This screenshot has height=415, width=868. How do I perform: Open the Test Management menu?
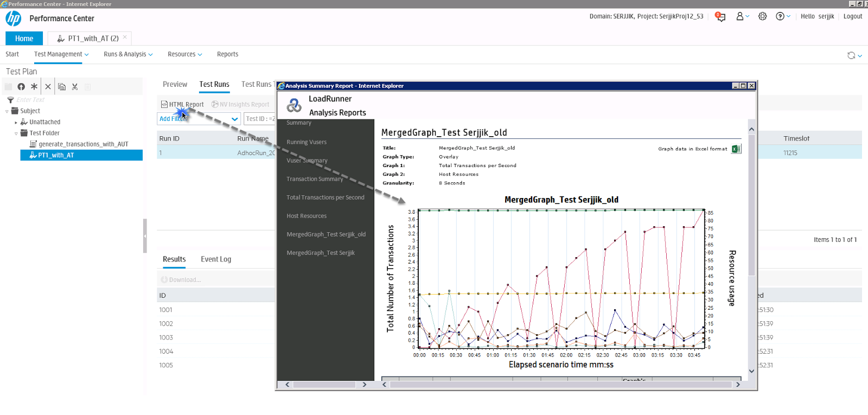[61, 54]
